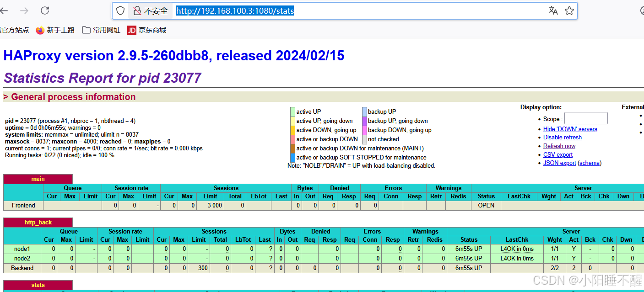Click the Refresh now link

coord(559,146)
